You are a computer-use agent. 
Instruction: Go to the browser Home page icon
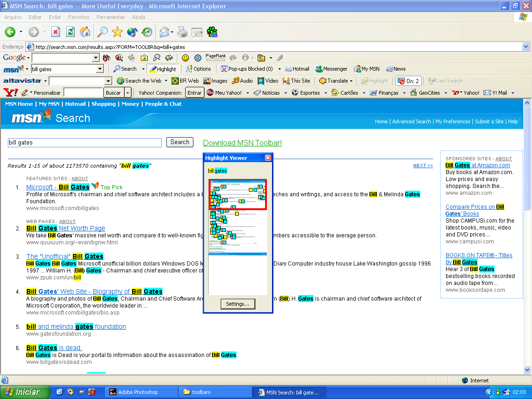pyautogui.click(x=85, y=32)
